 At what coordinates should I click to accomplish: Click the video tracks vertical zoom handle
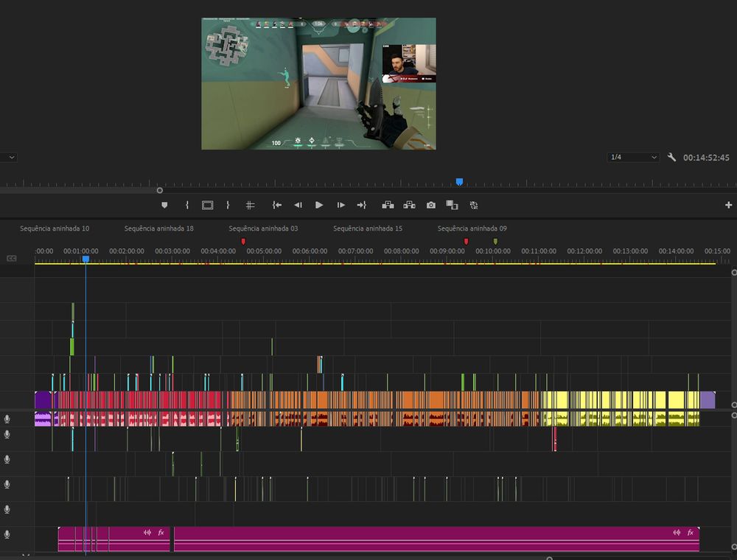coord(734,273)
